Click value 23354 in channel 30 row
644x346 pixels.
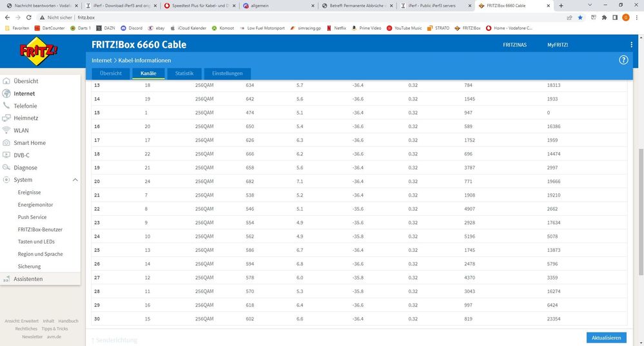coord(553,319)
